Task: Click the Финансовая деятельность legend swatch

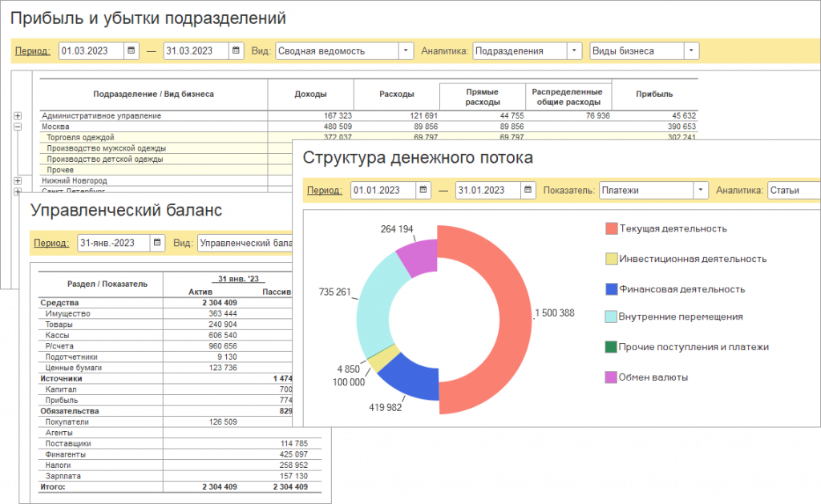Action: point(611,289)
